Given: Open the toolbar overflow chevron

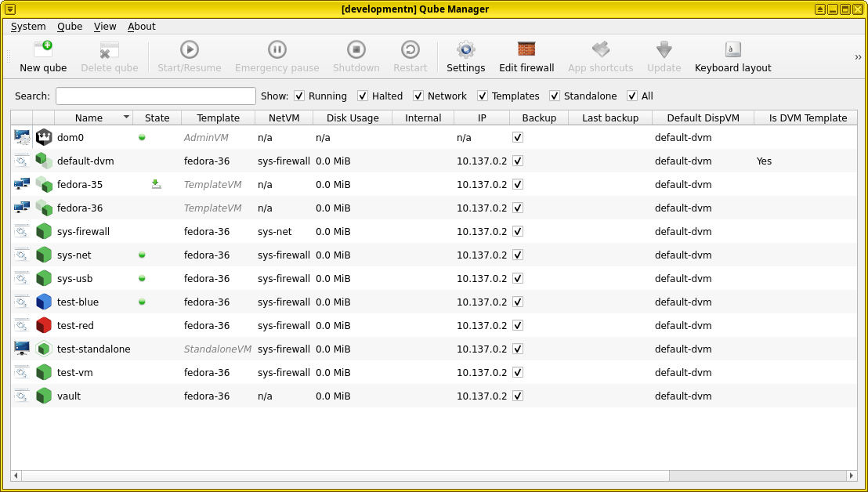Looking at the screenshot, I should coord(859,56).
